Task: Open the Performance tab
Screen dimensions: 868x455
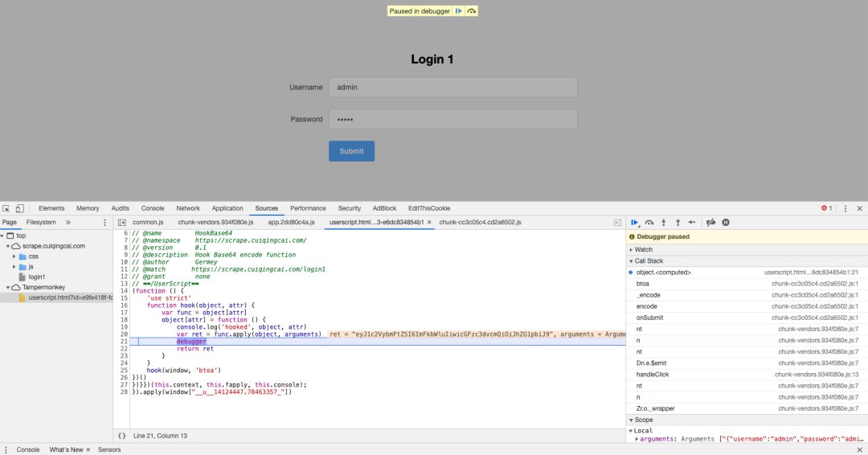Action: coord(308,209)
